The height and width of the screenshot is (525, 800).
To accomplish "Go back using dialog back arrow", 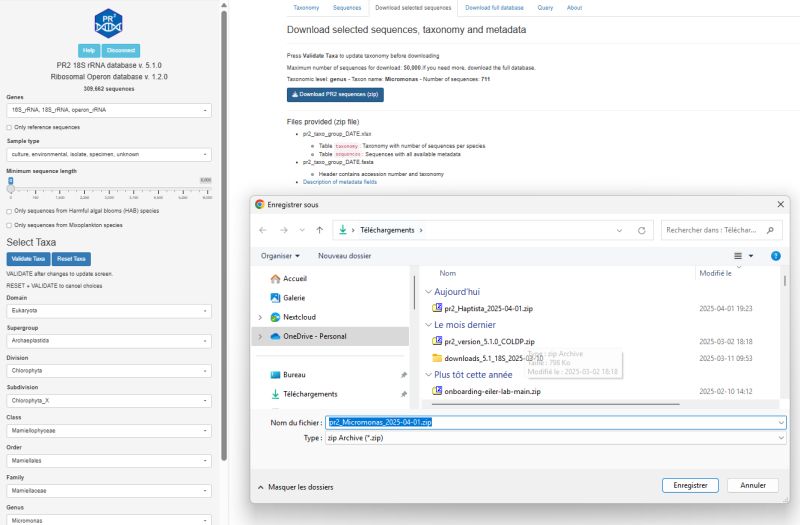I will [263, 230].
